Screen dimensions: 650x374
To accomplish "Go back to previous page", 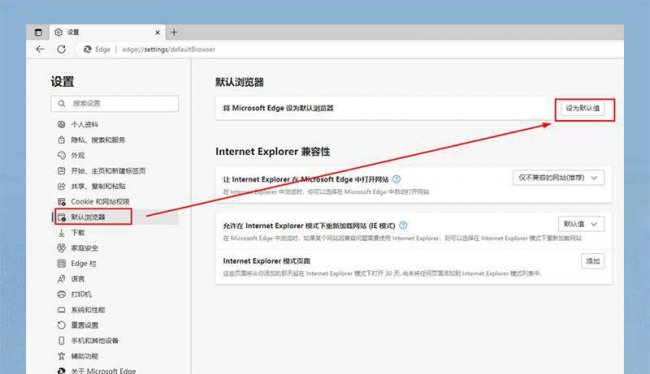I will (40, 49).
